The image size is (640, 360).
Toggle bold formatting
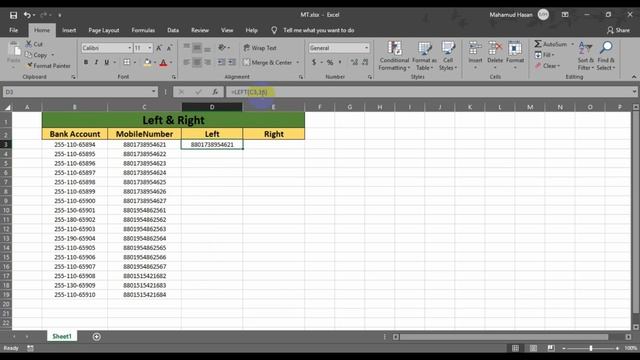coord(86,62)
